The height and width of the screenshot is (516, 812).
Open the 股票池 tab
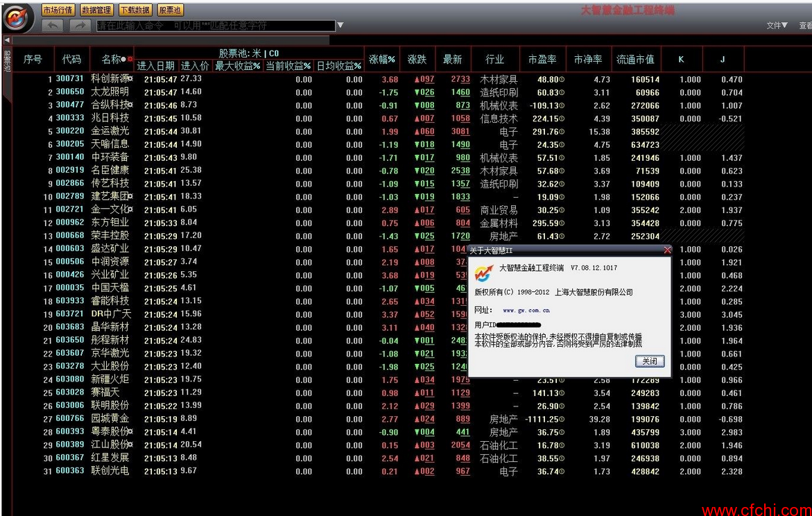[170, 10]
